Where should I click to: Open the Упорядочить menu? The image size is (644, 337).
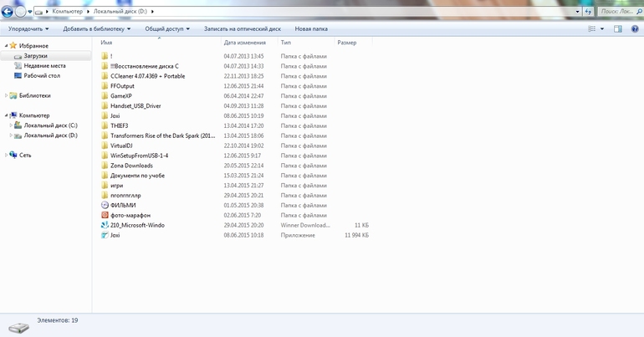tap(28, 28)
